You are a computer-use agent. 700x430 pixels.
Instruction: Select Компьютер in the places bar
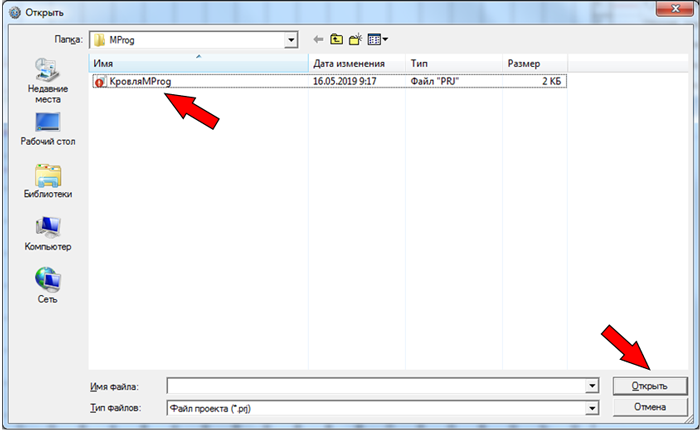point(48,234)
